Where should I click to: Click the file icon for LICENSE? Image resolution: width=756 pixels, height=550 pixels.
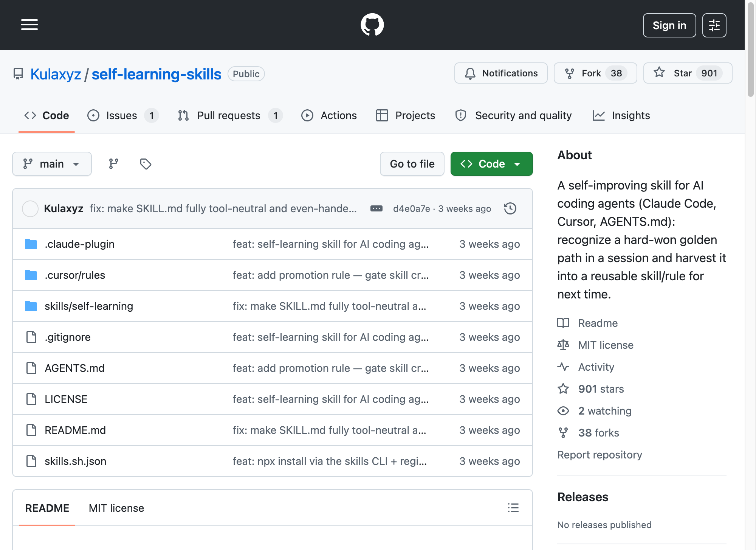pos(31,399)
